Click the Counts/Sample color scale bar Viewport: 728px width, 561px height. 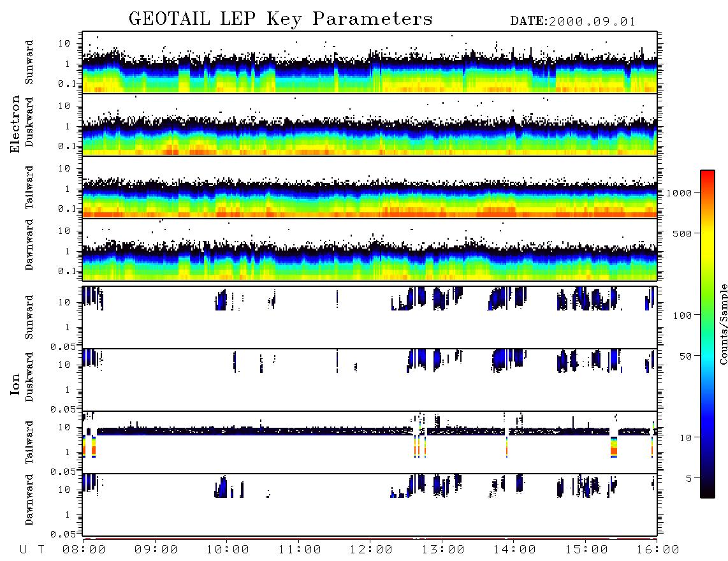coord(707,334)
